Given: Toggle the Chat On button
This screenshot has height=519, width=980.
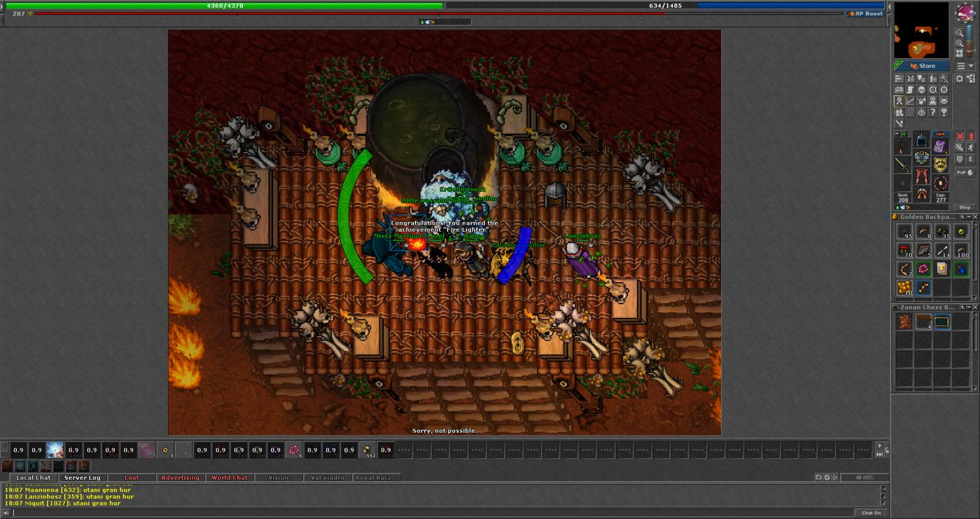Looking at the screenshot, I should click(x=871, y=512).
